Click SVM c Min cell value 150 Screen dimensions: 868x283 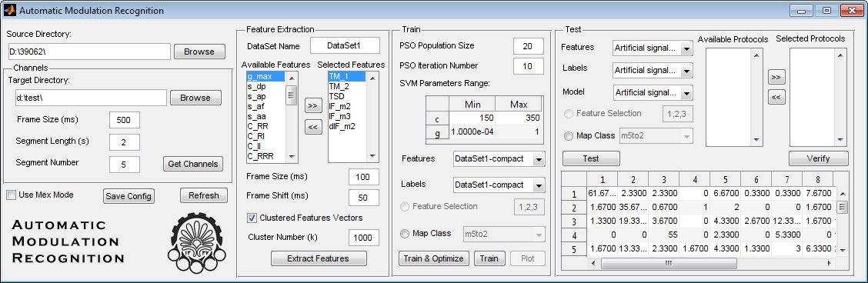click(x=472, y=118)
